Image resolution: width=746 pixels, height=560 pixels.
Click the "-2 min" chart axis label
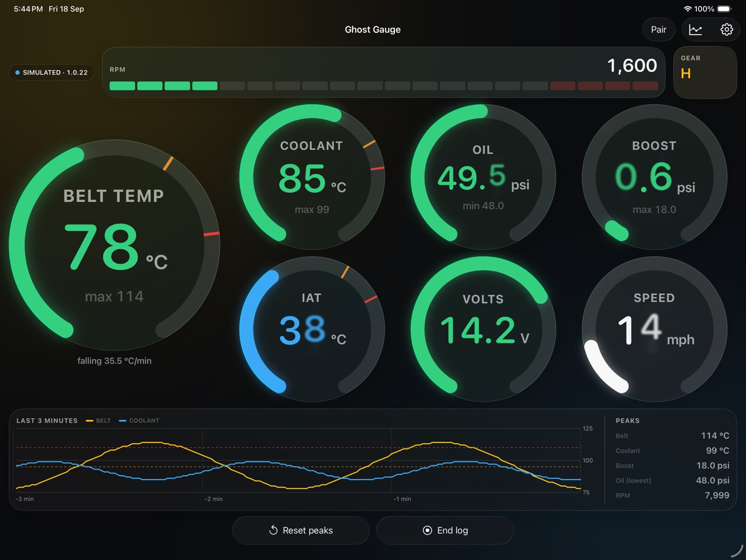click(x=213, y=499)
